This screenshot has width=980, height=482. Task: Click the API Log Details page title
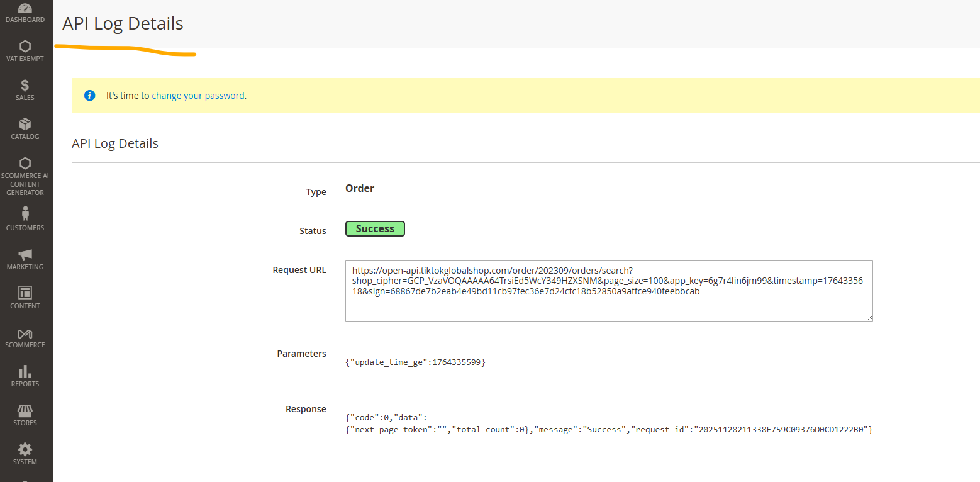click(123, 24)
